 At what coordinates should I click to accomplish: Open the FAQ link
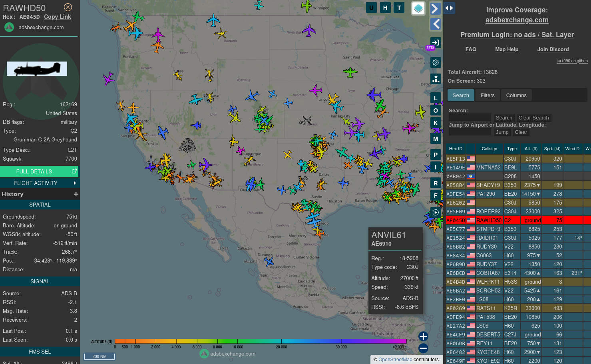471,49
